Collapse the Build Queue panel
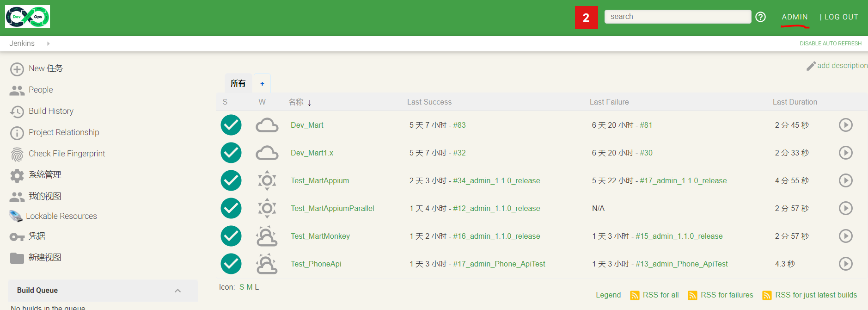Image resolution: width=868 pixels, height=310 pixels. tap(177, 291)
